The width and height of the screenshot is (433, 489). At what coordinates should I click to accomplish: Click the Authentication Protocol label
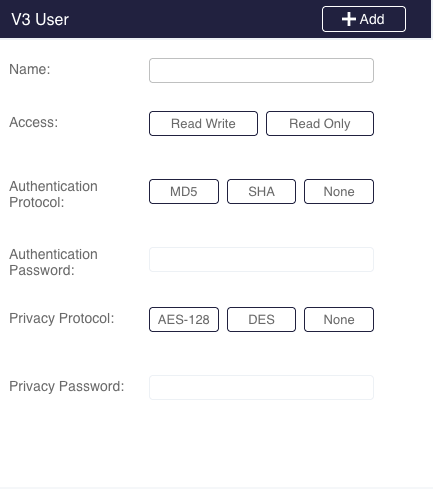click(53, 194)
